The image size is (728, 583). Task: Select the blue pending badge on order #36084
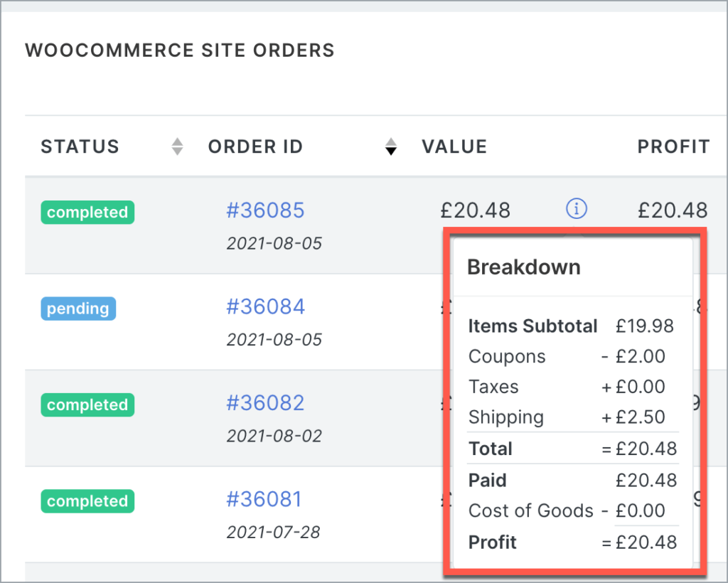click(x=78, y=308)
